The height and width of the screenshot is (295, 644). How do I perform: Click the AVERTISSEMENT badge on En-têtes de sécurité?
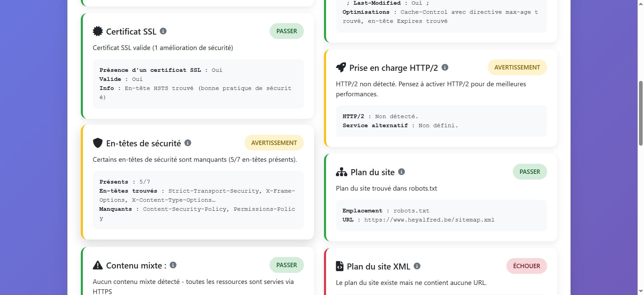pos(274,142)
